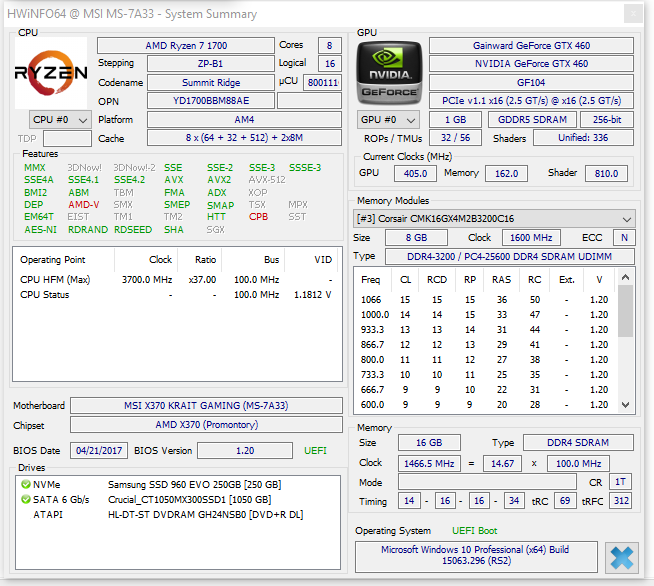The height and width of the screenshot is (586, 654).
Task: Click the CPU HFM (Max) operating point row
Action: (x=177, y=279)
